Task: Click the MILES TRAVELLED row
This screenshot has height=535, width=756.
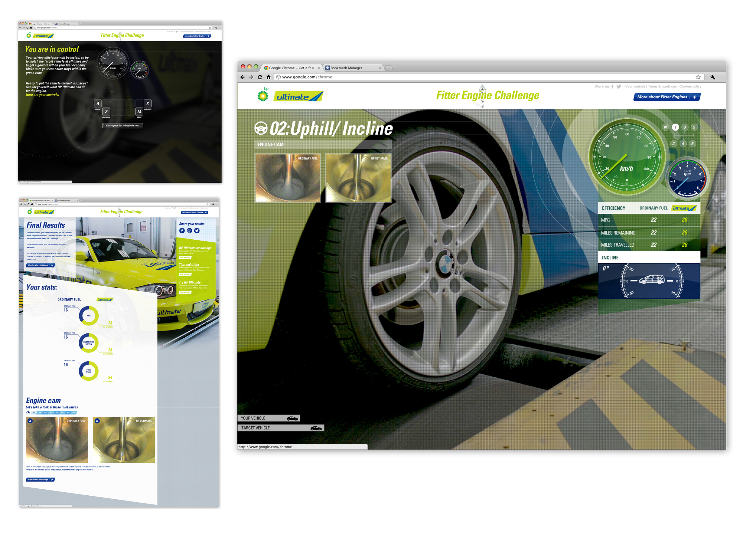Action: tap(649, 245)
